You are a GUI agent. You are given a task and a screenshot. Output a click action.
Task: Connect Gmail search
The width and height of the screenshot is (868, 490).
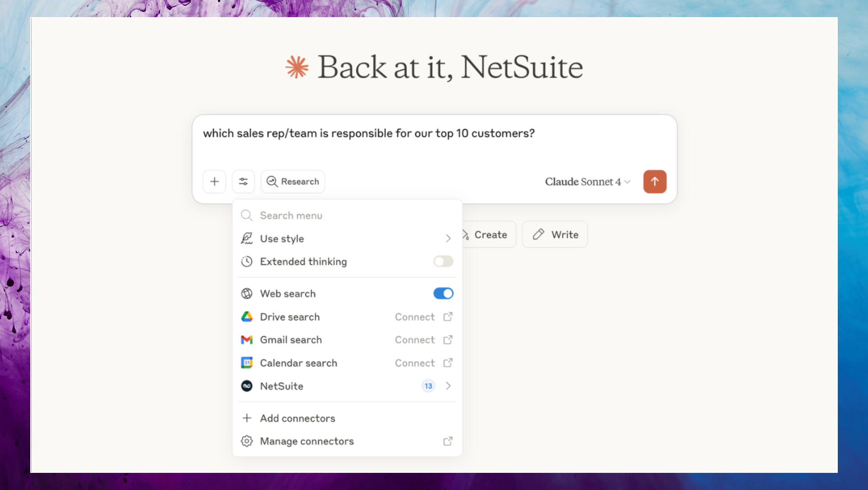(x=415, y=340)
